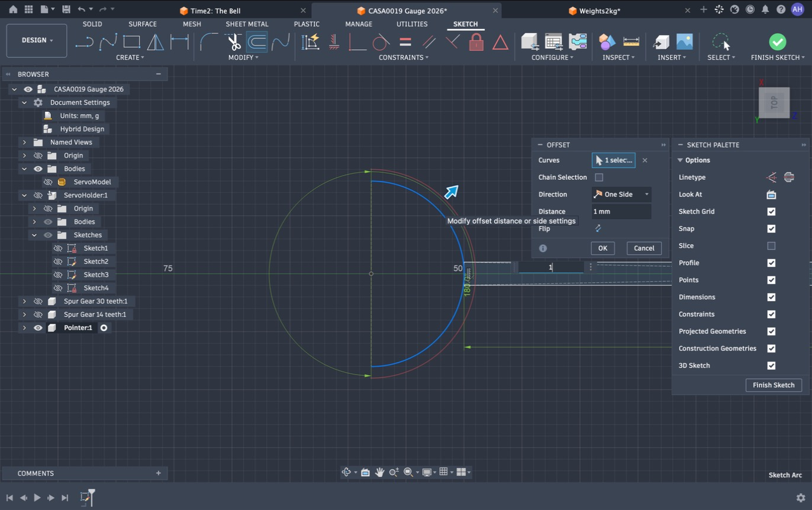Click the Flip direction icon in Offset
Viewport: 812px width, 510px height.
click(x=598, y=228)
